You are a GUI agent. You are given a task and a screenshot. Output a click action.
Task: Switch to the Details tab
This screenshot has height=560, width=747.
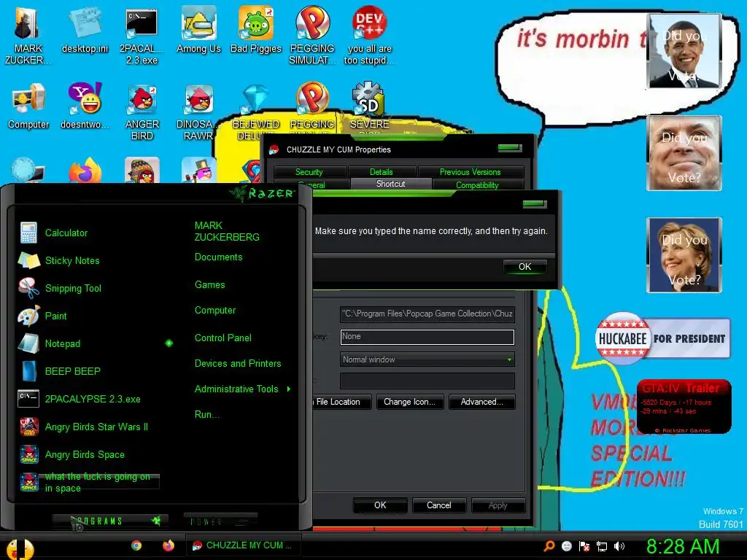pyautogui.click(x=381, y=172)
